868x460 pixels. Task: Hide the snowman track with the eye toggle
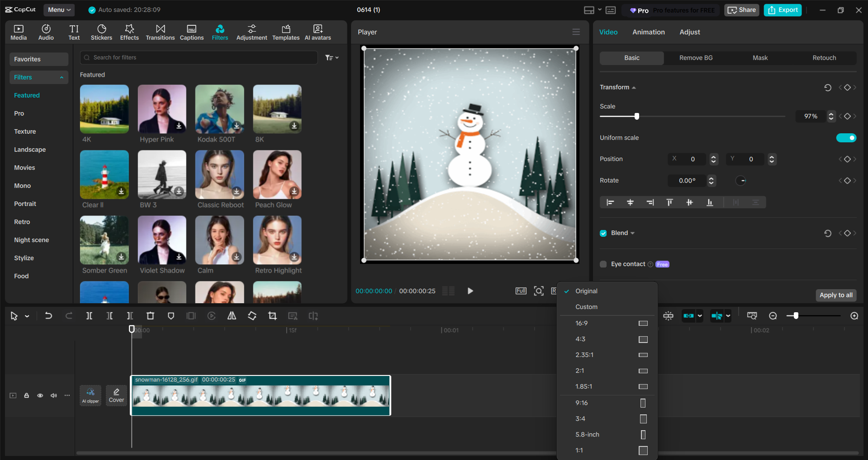click(x=40, y=395)
